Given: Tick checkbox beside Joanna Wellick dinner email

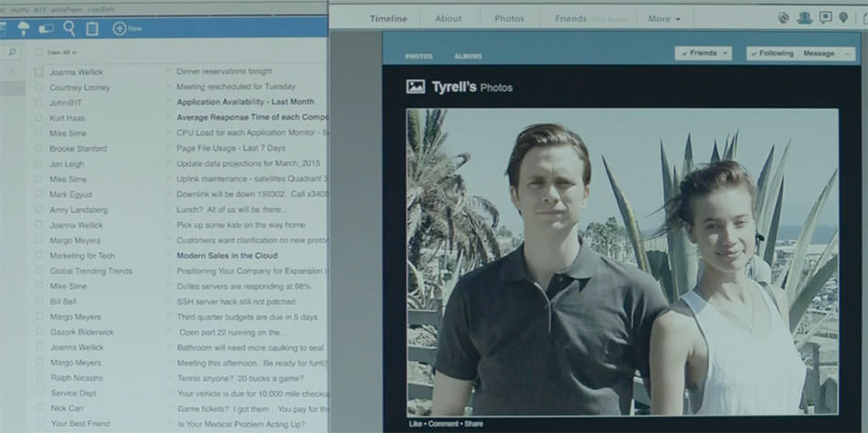Looking at the screenshot, I should (38, 71).
